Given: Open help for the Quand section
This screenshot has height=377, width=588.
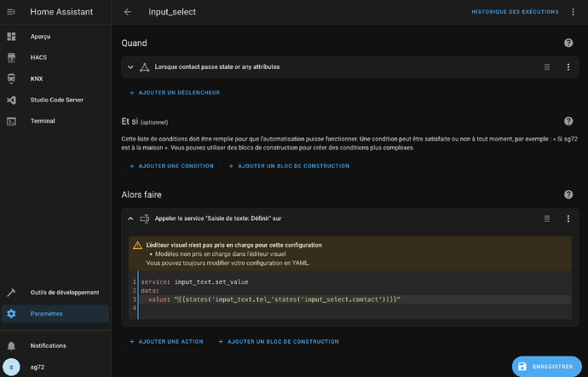Looking at the screenshot, I should 568,43.
